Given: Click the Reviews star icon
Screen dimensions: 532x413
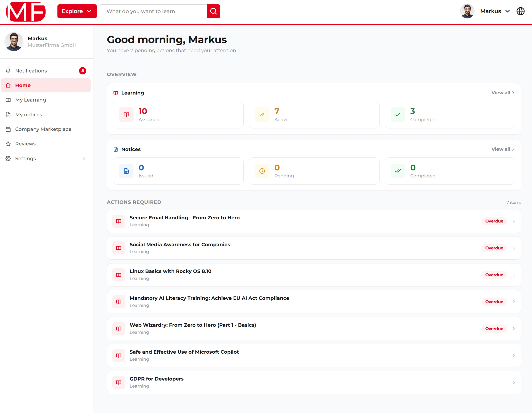Looking at the screenshot, I should click(x=8, y=144).
